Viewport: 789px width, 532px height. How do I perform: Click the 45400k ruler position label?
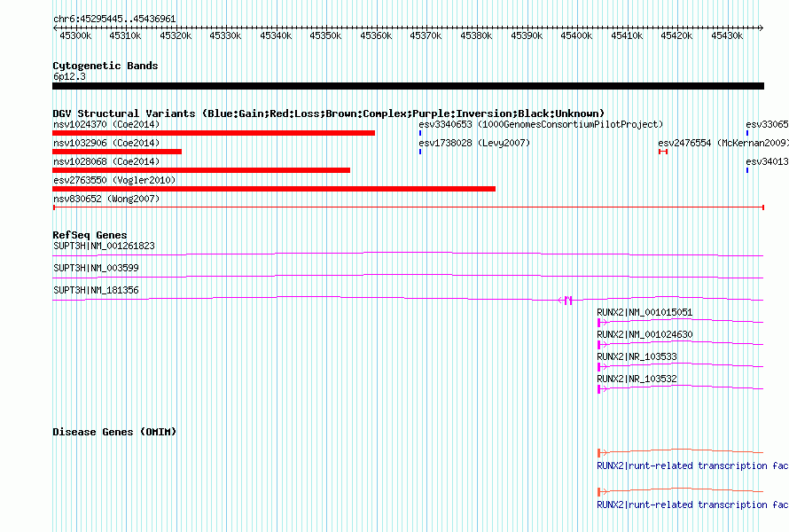pyautogui.click(x=576, y=36)
